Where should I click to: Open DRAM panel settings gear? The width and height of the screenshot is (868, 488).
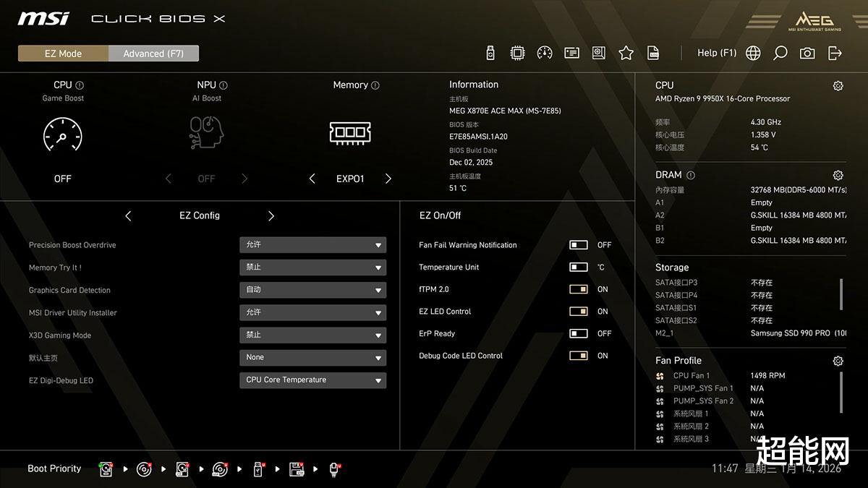point(838,175)
